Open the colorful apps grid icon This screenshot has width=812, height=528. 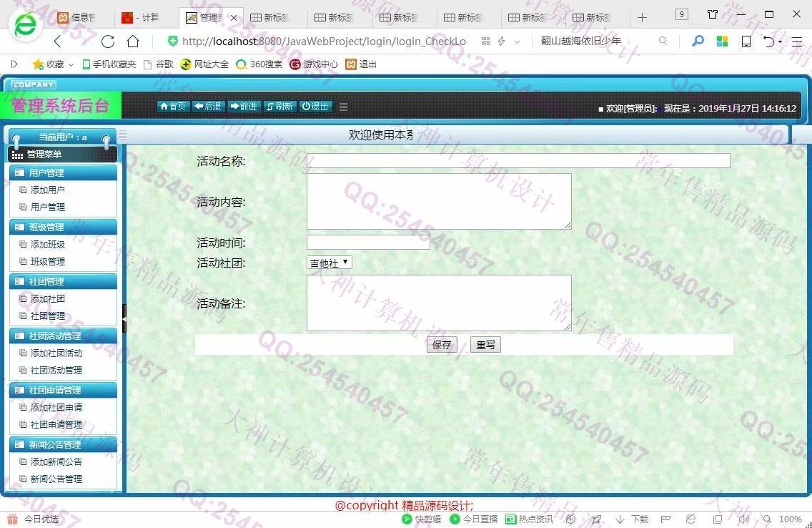722,41
